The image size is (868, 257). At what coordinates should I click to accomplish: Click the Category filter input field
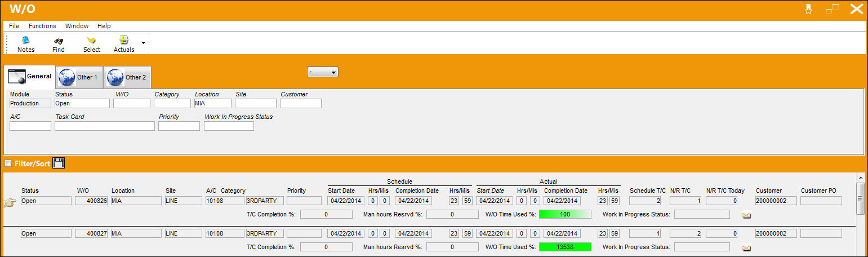pyautogui.click(x=172, y=104)
